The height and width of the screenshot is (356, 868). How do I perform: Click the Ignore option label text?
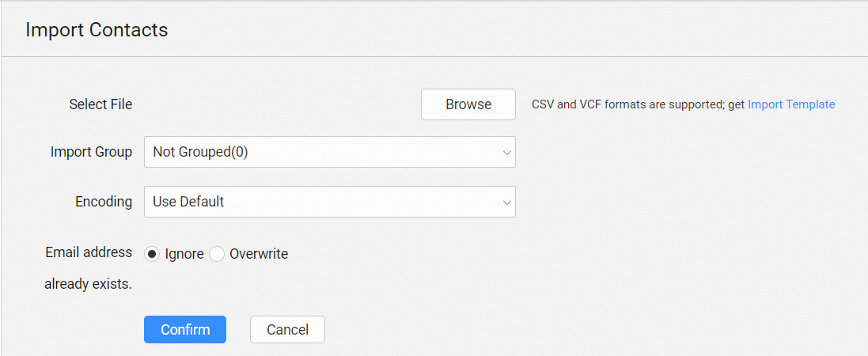coord(184,254)
